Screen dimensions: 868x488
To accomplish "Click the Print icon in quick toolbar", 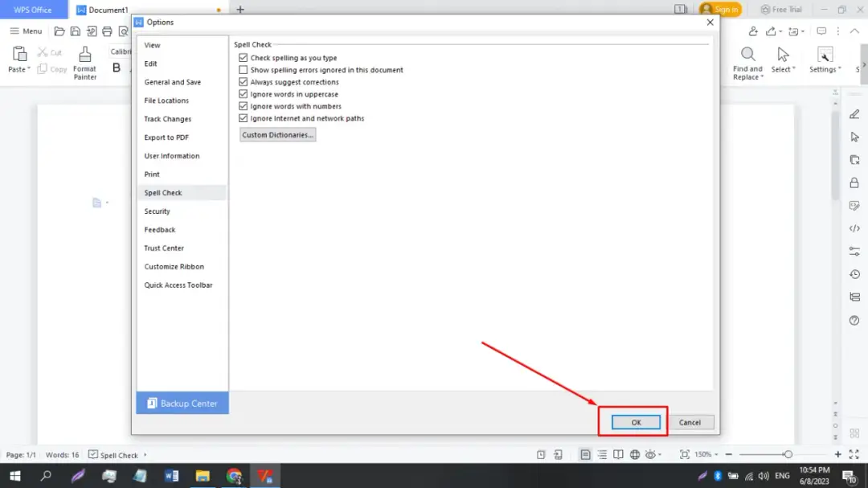I will (x=107, y=31).
